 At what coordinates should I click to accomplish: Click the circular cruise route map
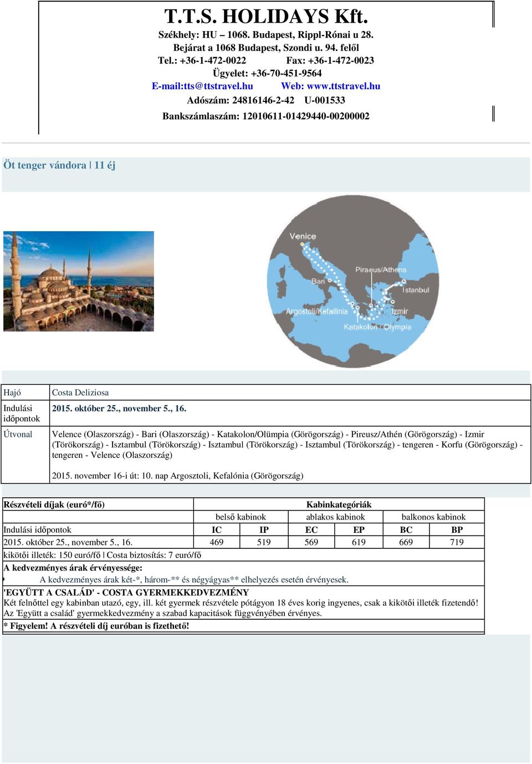pos(353,282)
